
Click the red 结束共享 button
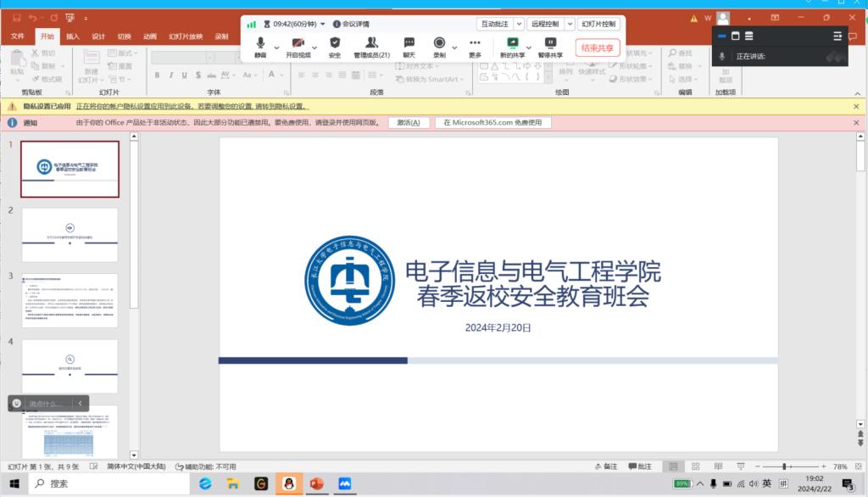[598, 47]
